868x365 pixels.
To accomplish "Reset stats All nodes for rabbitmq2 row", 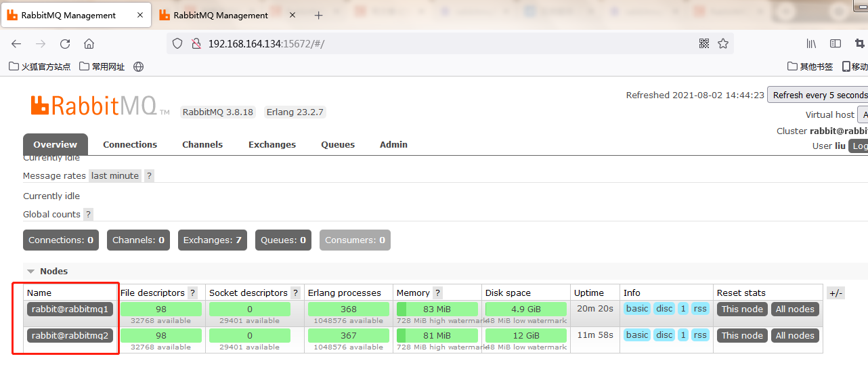I will (x=795, y=335).
